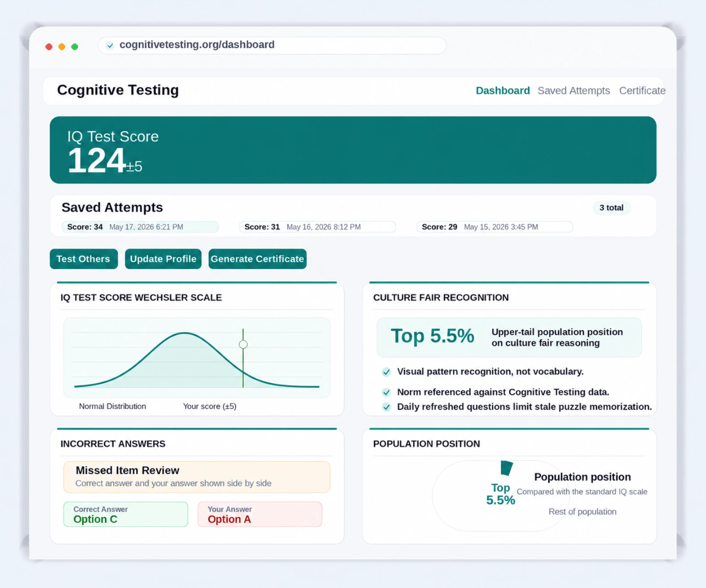706x588 pixels.
Task: Click check icon beside Norm referenced line
Action: point(387,392)
